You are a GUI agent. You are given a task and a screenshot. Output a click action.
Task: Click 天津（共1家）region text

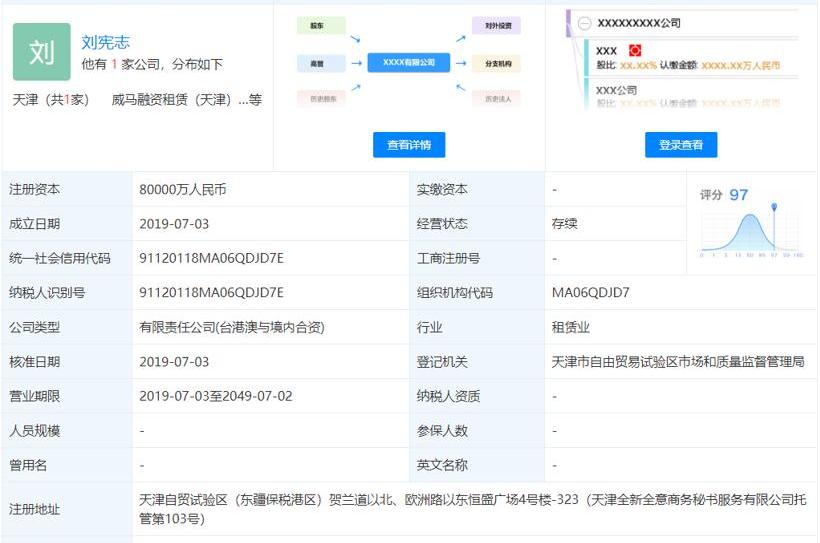pyautogui.click(x=51, y=99)
